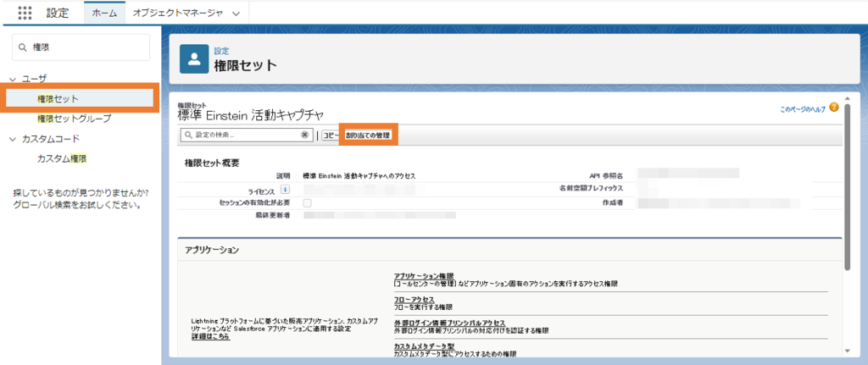The image size is (868, 365).
Task: Click the 名前空間プレフィックス label
Action: point(592,188)
